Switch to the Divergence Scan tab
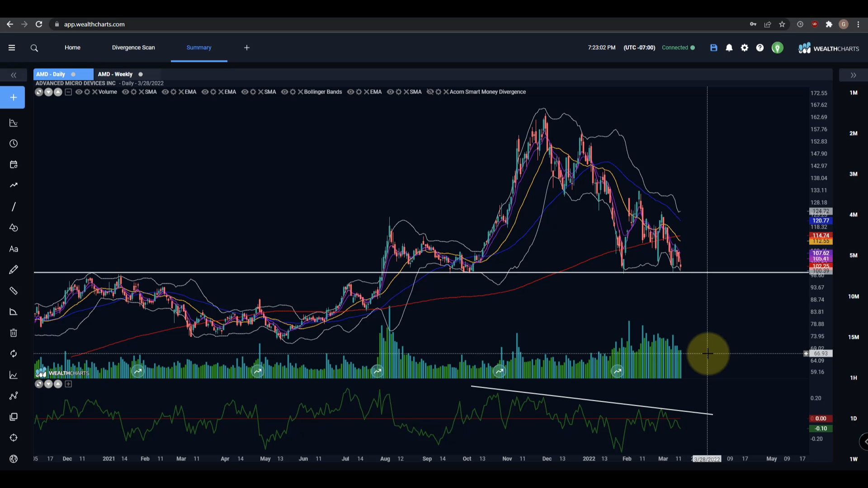 [133, 47]
